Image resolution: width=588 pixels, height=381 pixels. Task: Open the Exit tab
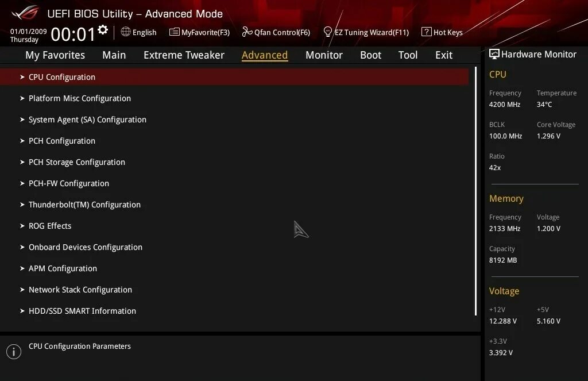(x=444, y=55)
